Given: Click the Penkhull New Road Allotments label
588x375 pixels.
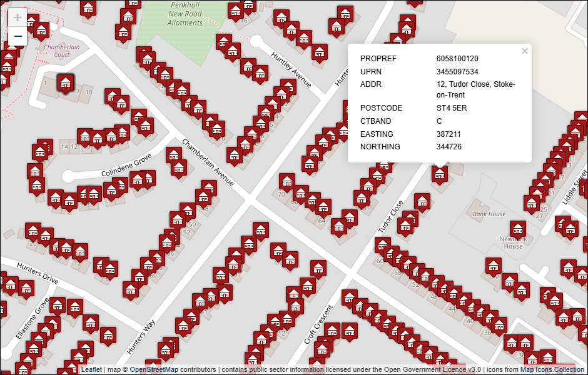Looking at the screenshot, I should point(185,14).
